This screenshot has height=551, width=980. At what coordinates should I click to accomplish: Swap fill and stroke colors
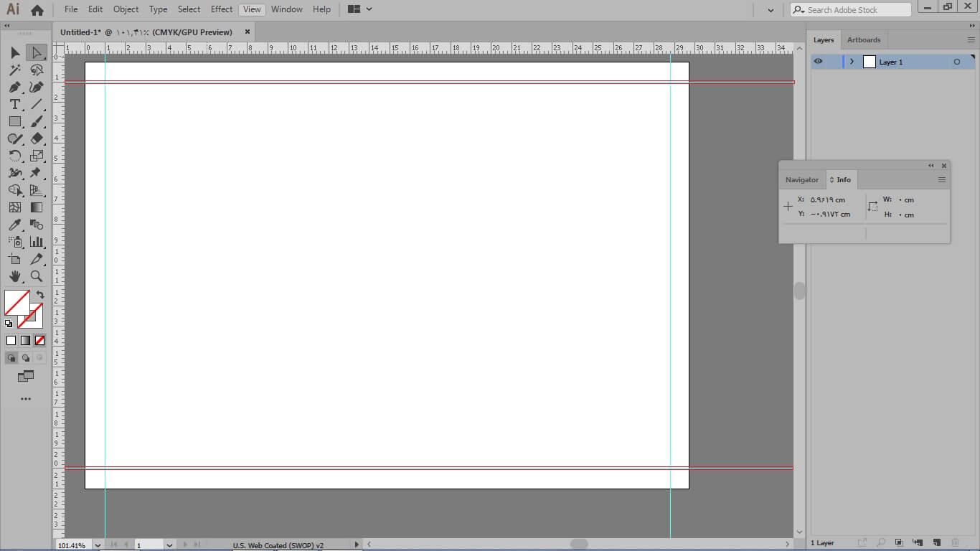tap(40, 294)
